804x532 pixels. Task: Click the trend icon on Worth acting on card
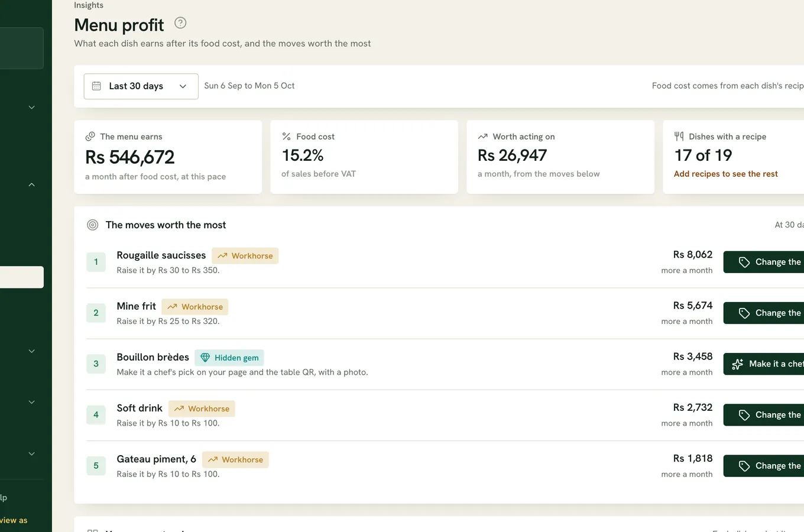point(482,137)
